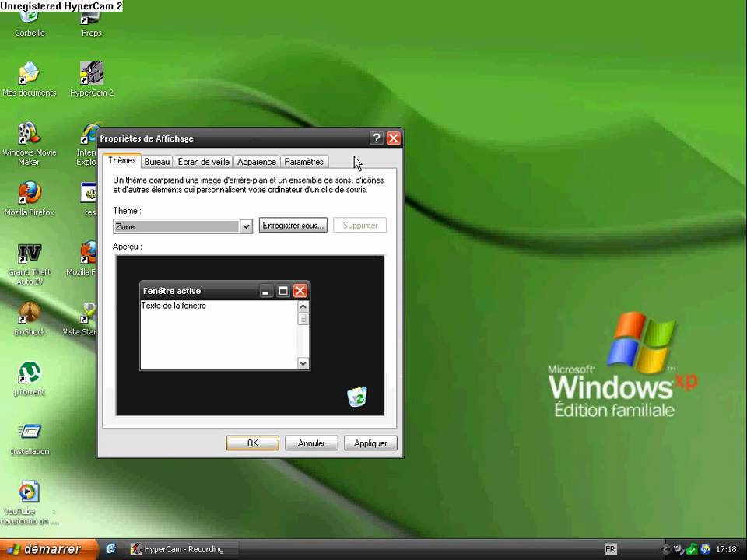Click the 17:18 taskbar clock
747x560 pixels.
pos(726,550)
